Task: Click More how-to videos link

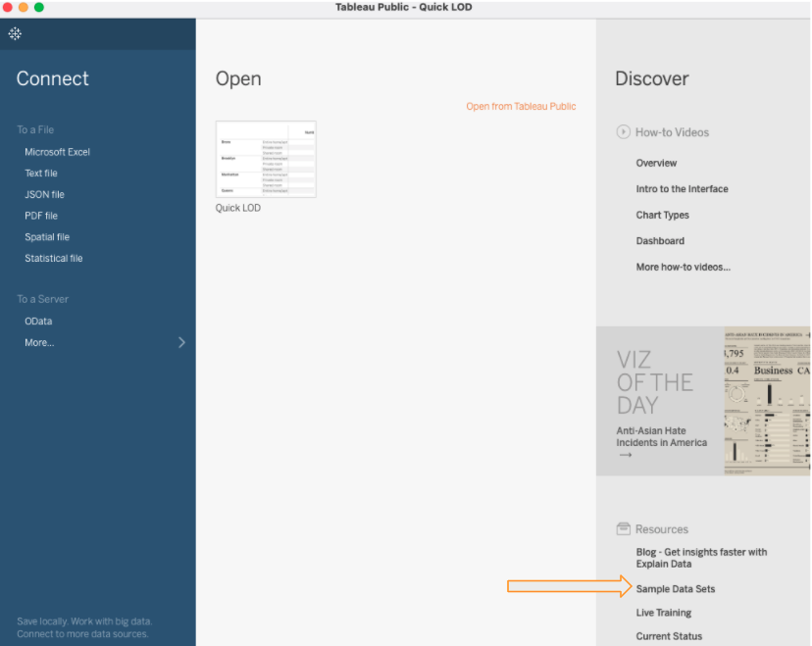Action: [x=684, y=267]
